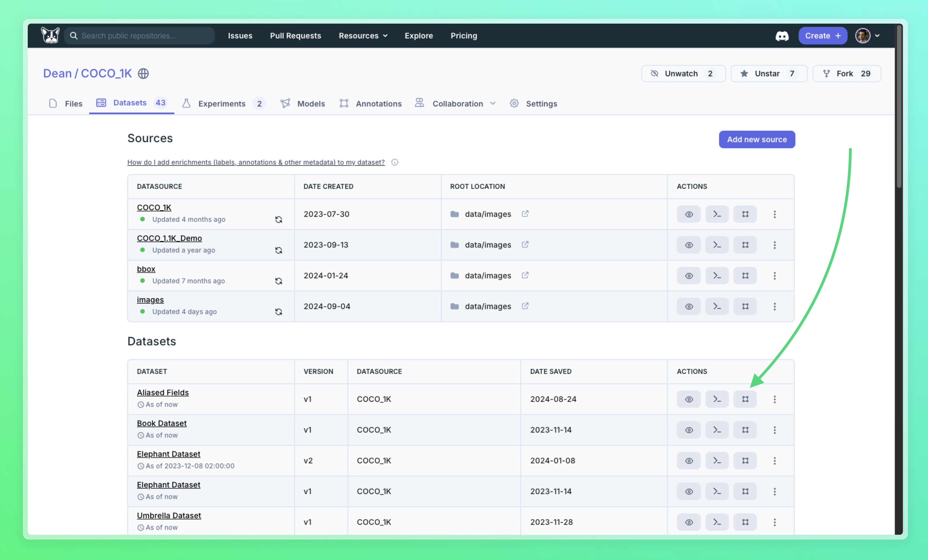Preview Elephant Dataset v2 via eye icon
The width and height of the screenshot is (928, 560).
pos(689,461)
